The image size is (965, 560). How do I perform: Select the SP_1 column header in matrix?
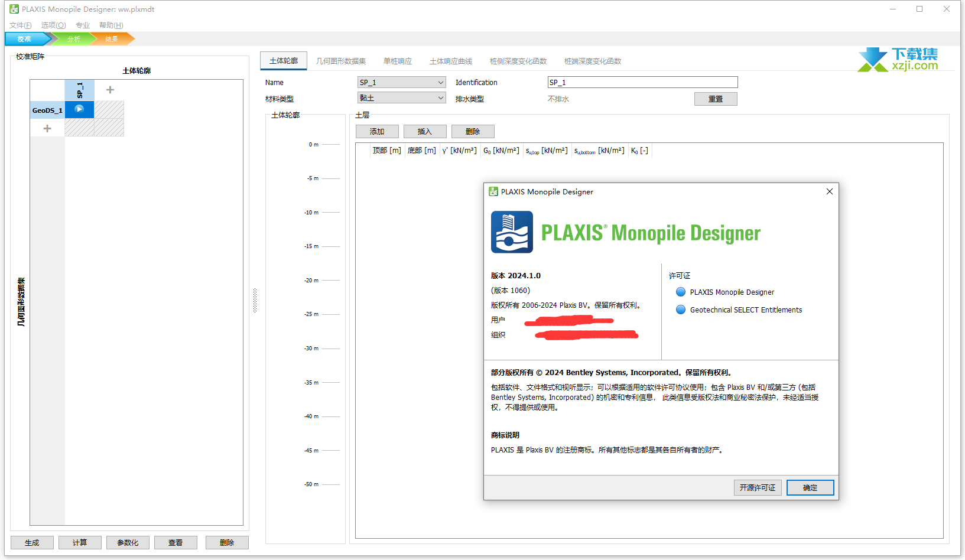(80, 90)
